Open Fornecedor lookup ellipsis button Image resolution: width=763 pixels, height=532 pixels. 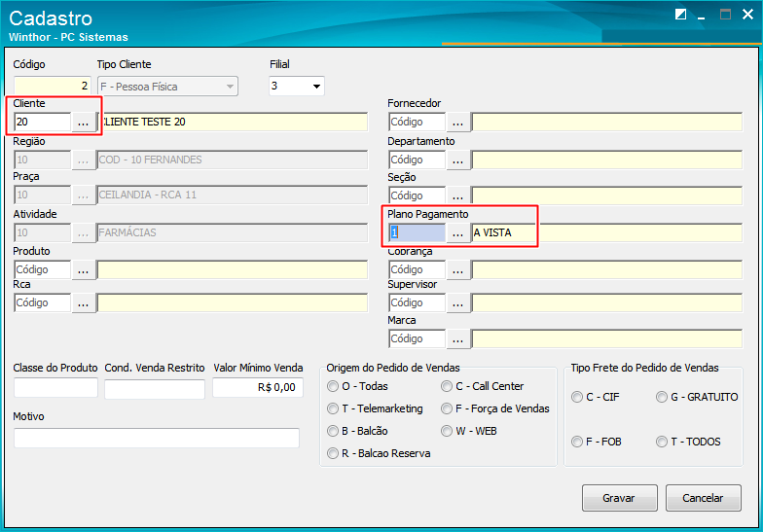(457, 123)
